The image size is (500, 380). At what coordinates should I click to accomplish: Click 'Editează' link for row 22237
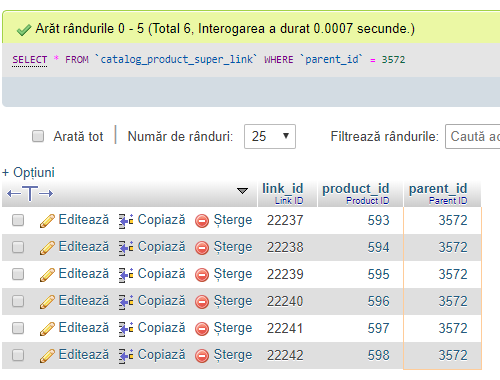[x=84, y=220]
